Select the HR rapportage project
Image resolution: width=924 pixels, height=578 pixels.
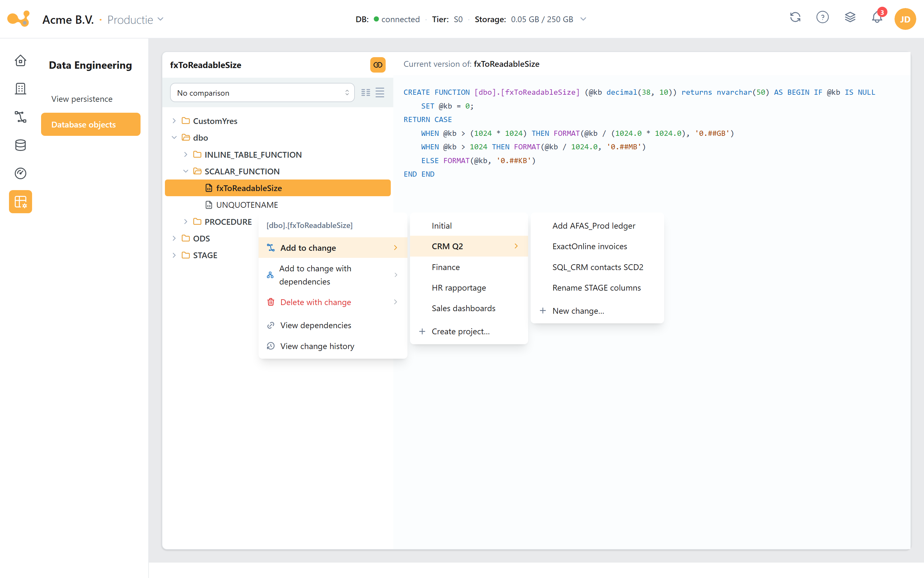(x=468, y=288)
